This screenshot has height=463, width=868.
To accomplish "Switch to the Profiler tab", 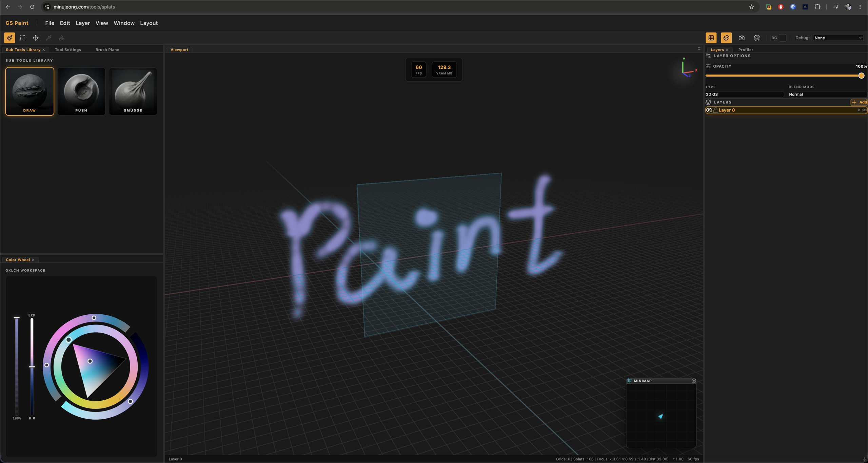I will tap(746, 50).
